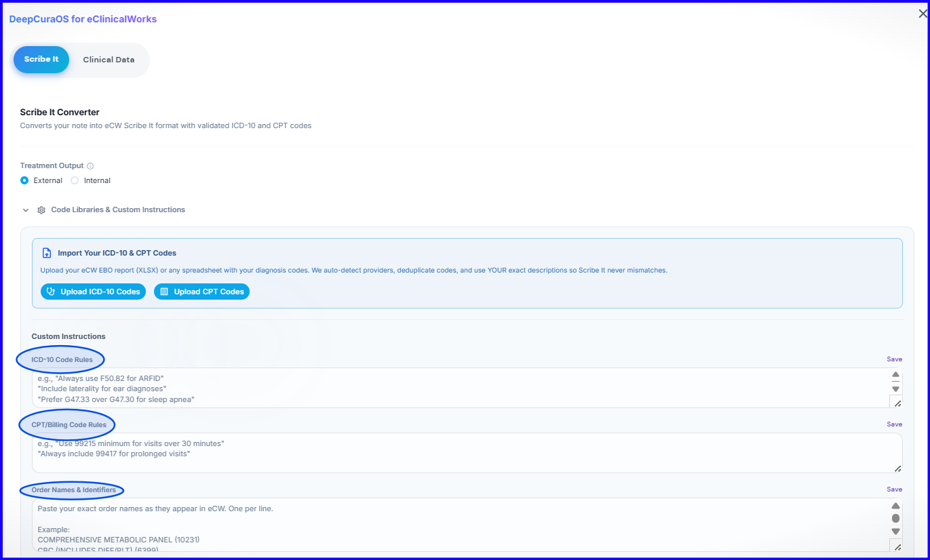Viewport: 930px width, 560px height.
Task: Click the Order Names & Identifiers label
Action: click(x=74, y=489)
